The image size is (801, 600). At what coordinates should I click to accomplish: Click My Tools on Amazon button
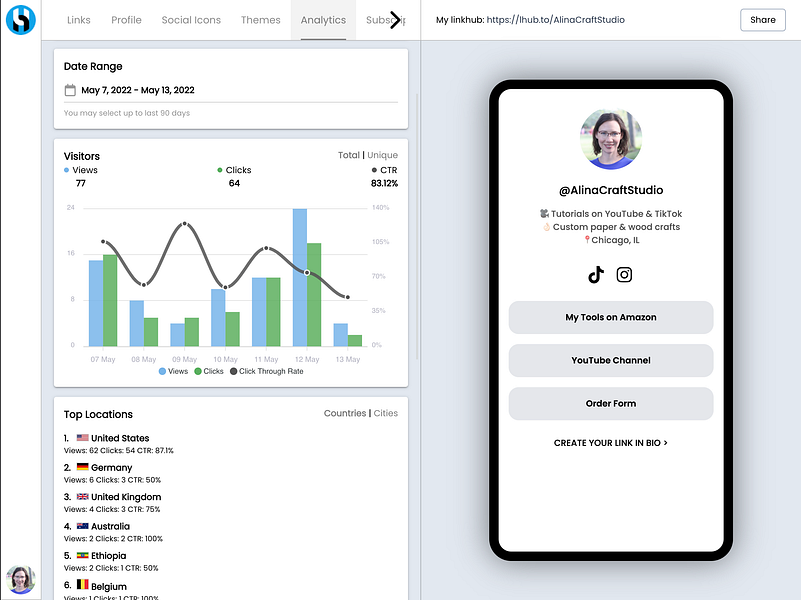pos(611,317)
